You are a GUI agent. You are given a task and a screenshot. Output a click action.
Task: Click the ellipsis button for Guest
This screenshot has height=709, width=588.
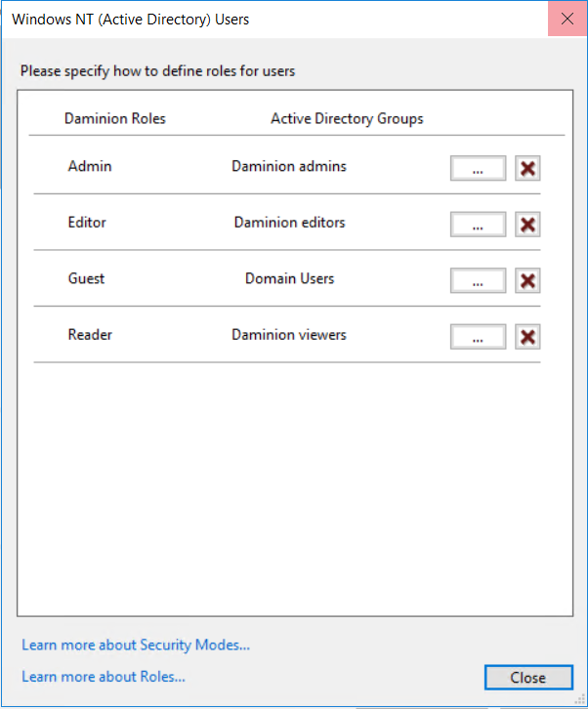tap(478, 280)
